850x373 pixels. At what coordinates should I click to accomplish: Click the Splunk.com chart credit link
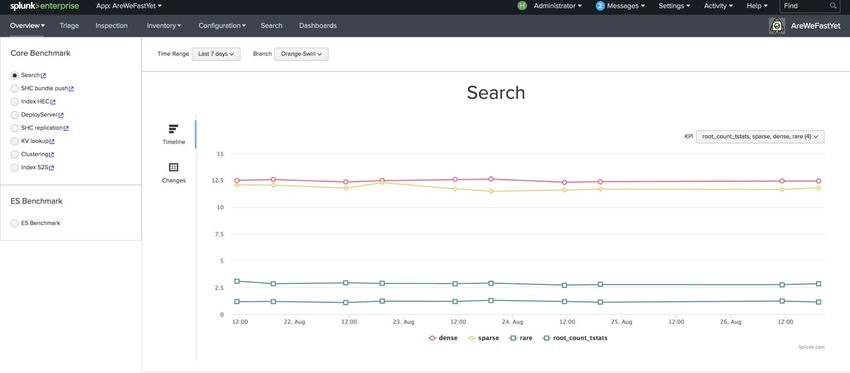pyautogui.click(x=812, y=347)
